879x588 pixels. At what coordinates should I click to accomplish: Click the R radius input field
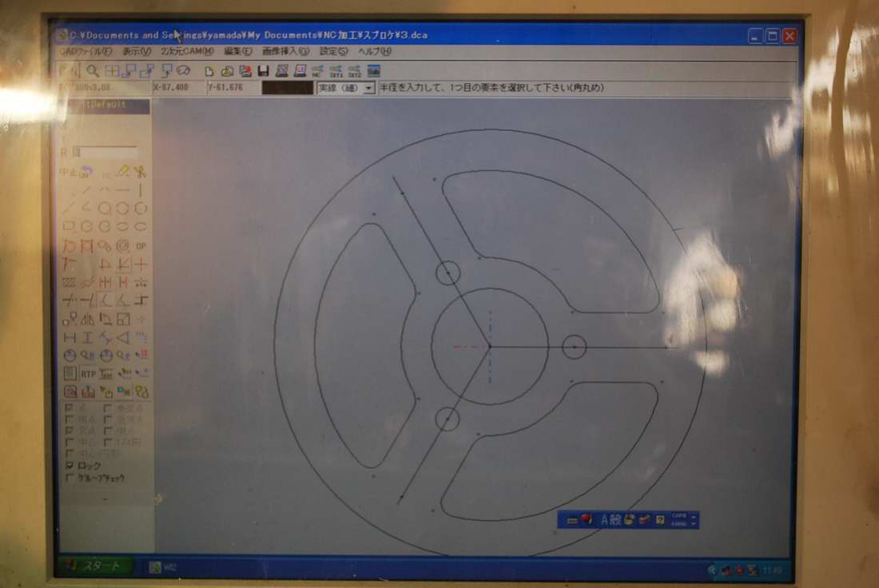[105, 151]
